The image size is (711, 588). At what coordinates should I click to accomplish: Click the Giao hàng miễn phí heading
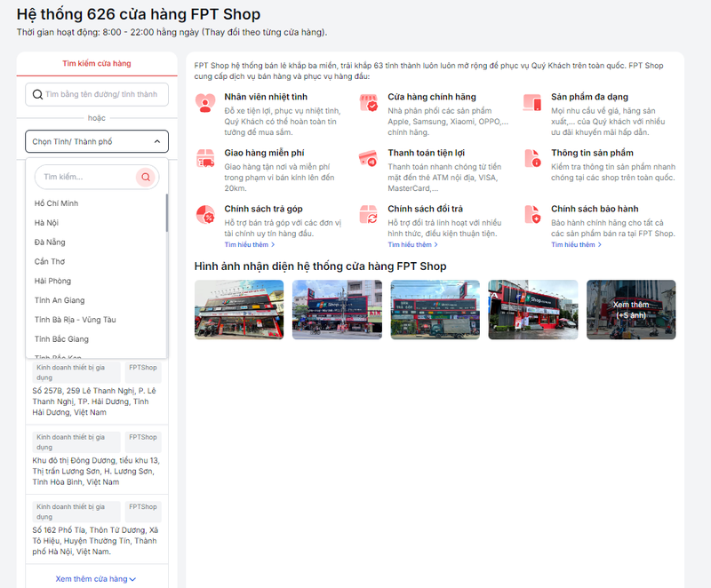(x=264, y=153)
